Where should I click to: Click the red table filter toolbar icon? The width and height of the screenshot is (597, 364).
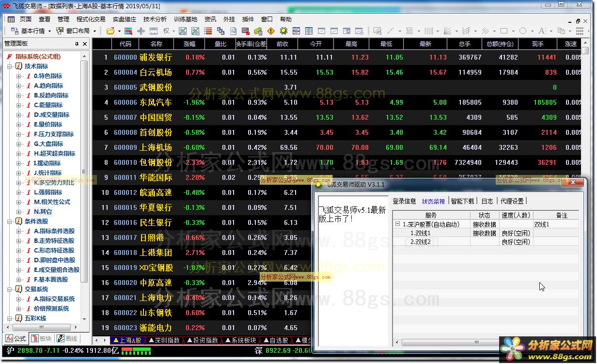[x=128, y=31]
